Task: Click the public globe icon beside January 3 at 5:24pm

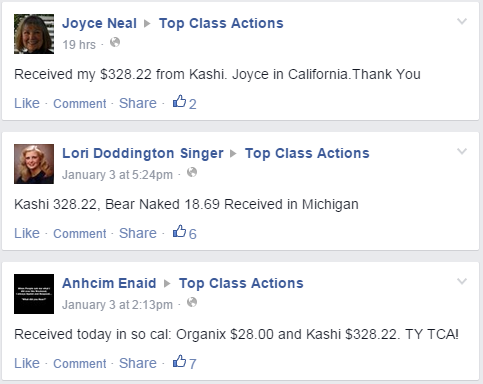Action: (x=192, y=173)
